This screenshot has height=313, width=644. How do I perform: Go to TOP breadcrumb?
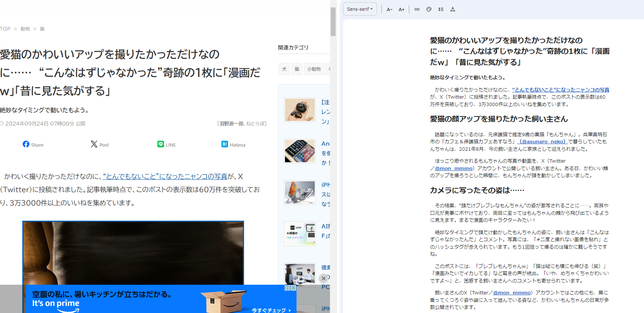[x=5, y=29]
